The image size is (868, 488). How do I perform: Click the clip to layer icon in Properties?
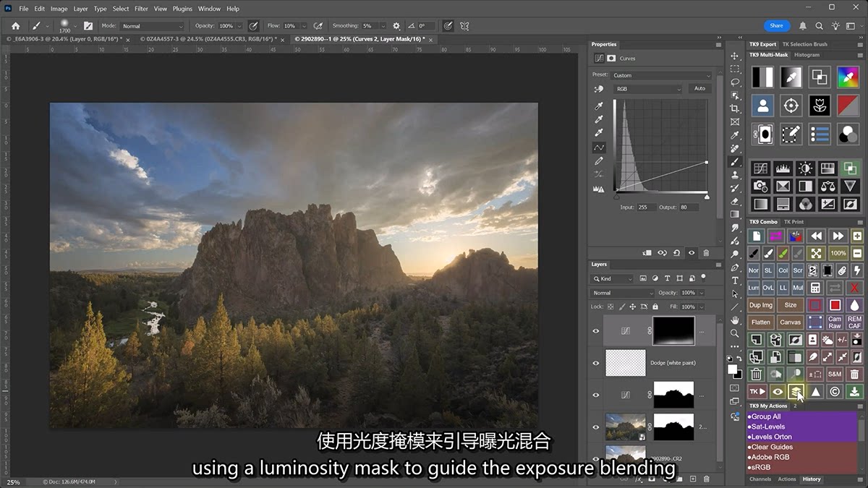pos(647,253)
